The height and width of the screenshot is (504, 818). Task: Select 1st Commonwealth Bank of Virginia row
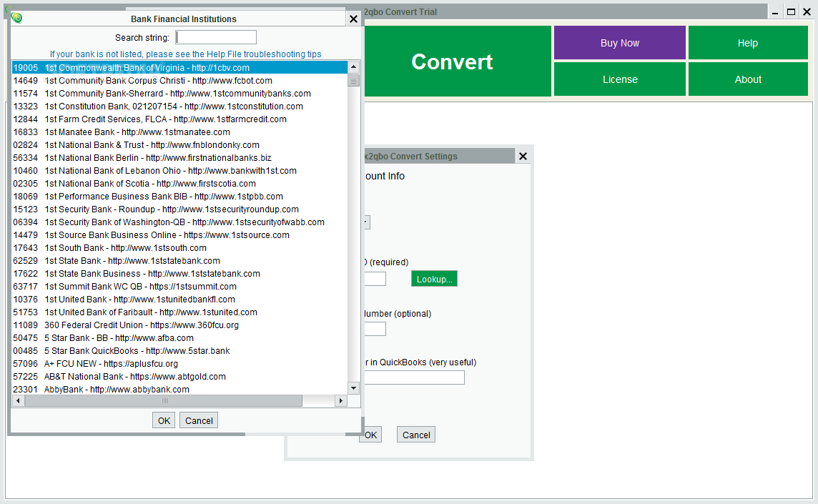coord(179,68)
